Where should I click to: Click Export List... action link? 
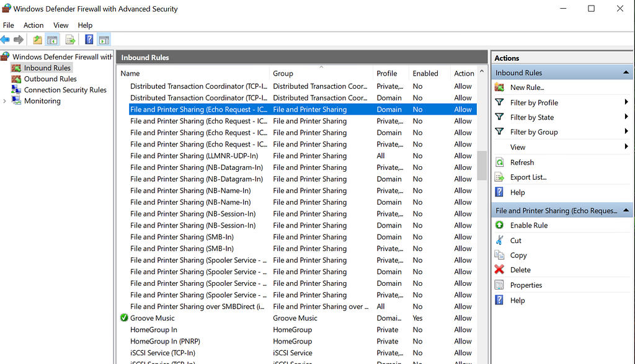528,177
